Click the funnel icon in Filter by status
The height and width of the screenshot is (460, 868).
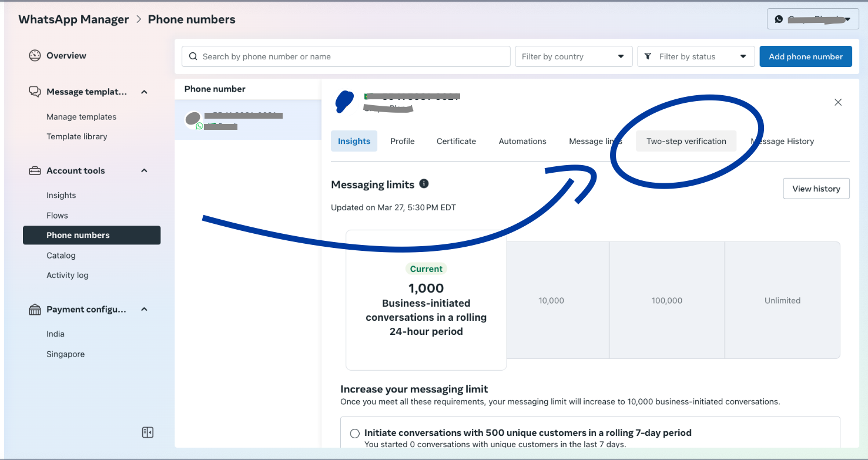tap(648, 56)
